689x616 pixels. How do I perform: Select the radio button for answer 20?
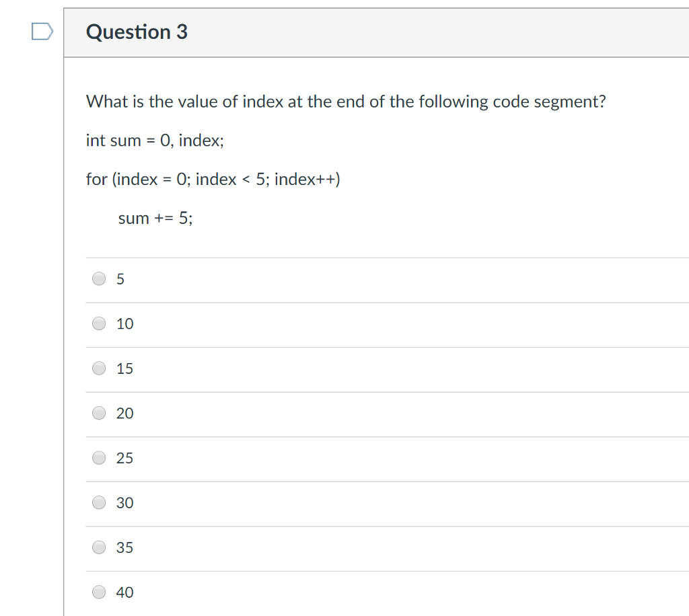point(98,413)
